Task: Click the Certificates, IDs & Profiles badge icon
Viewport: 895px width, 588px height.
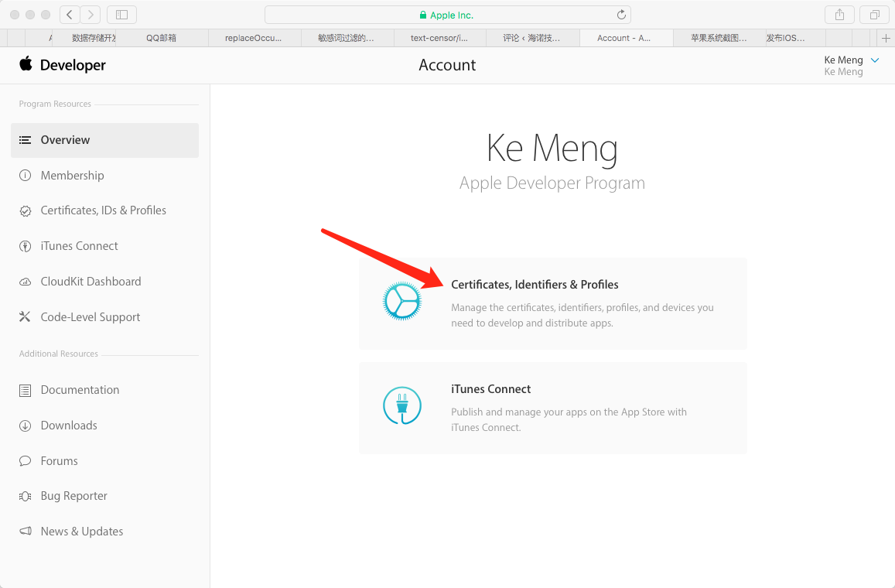Action: point(25,210)
